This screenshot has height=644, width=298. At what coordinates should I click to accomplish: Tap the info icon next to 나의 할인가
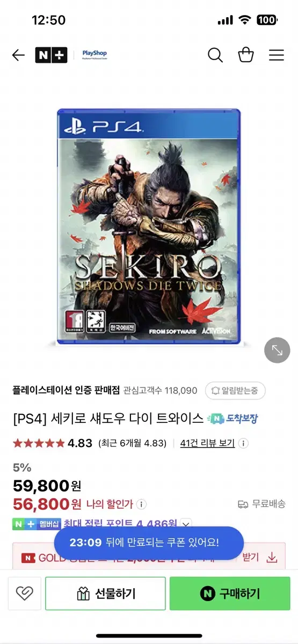[141, 504]
